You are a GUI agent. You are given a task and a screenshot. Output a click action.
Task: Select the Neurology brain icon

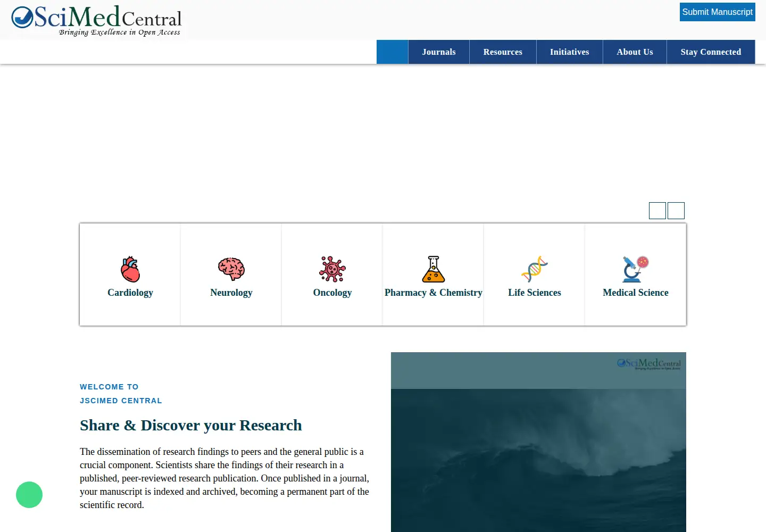[231, 269]
